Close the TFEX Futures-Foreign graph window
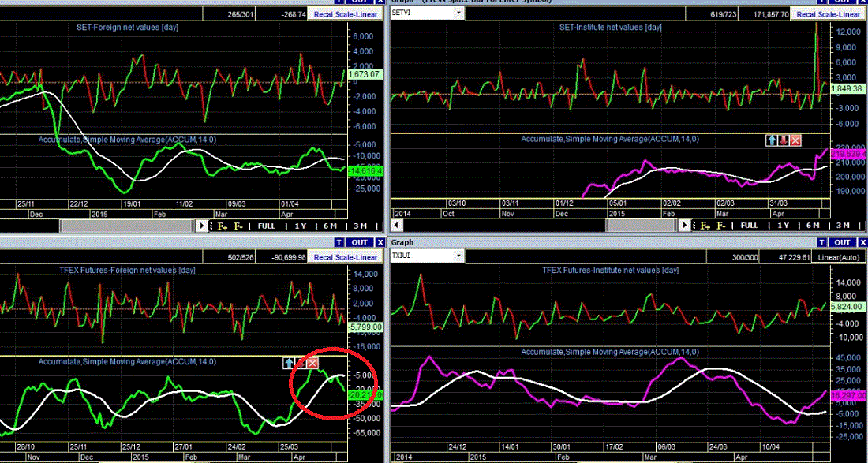The height and width of the screenshot is (463, 868). pos(380,242)
